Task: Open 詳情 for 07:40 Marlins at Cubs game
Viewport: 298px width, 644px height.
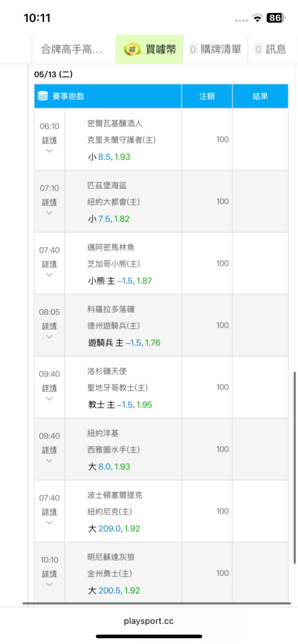Action: point(50,263)
